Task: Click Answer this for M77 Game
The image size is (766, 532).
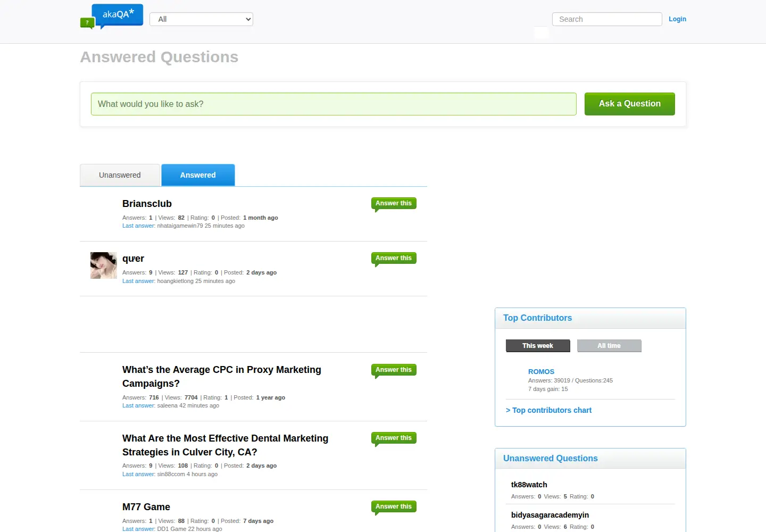Action: [x=394, y=507]
